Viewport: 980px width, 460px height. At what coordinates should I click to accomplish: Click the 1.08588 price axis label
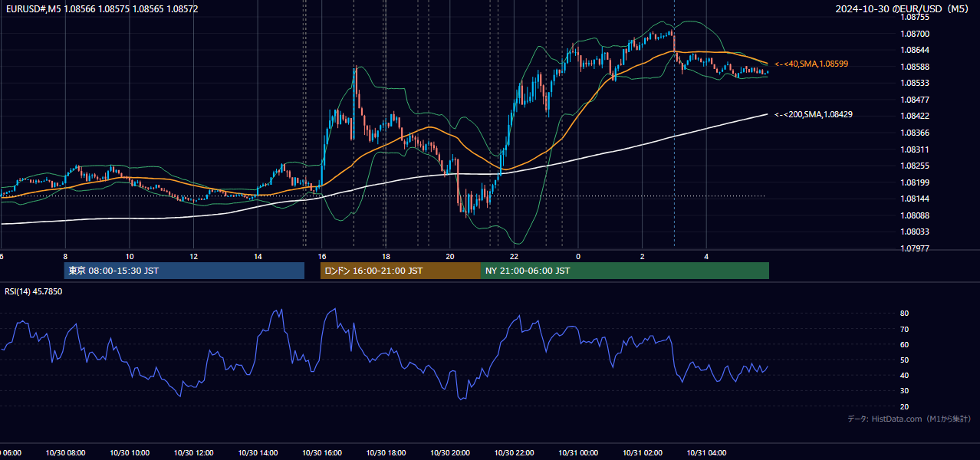[916, 67]
